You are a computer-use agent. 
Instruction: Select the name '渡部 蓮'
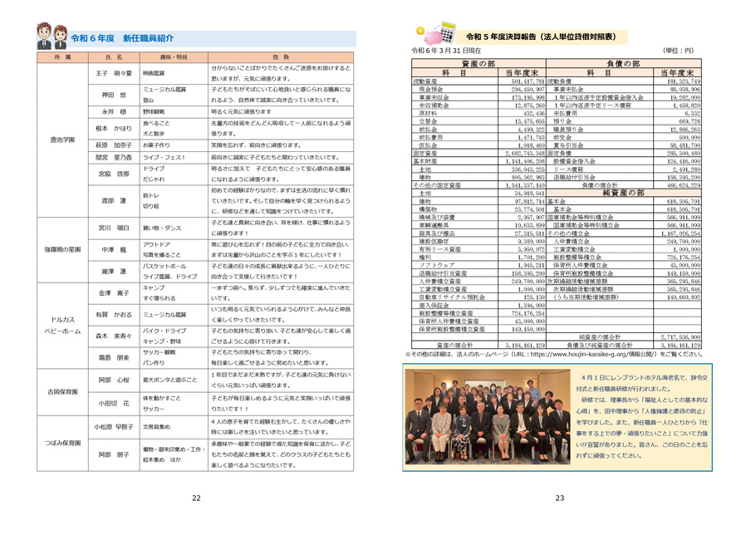tap(114, 200)
